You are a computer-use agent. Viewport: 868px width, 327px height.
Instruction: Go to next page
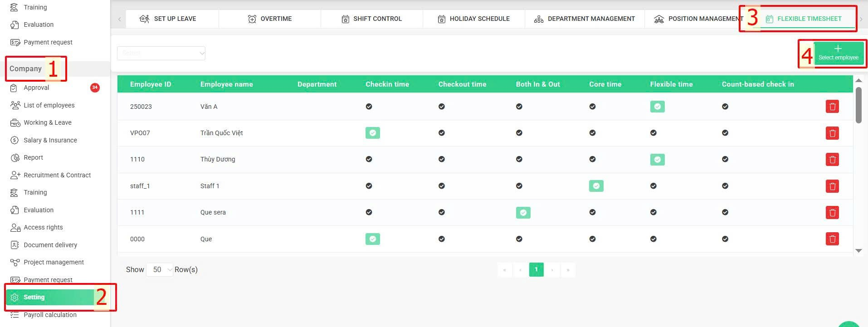pyautogui.click(x=552, y=270)
